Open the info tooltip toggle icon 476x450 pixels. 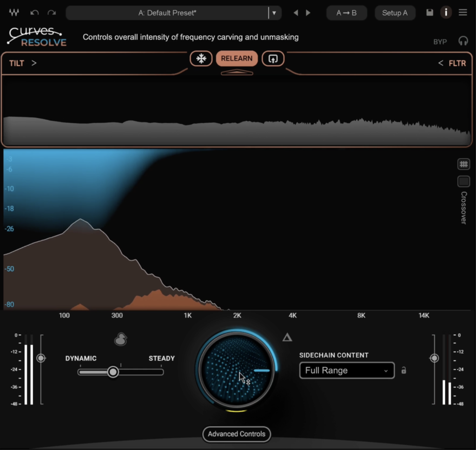pyautogui.click(x=446, y=13)
